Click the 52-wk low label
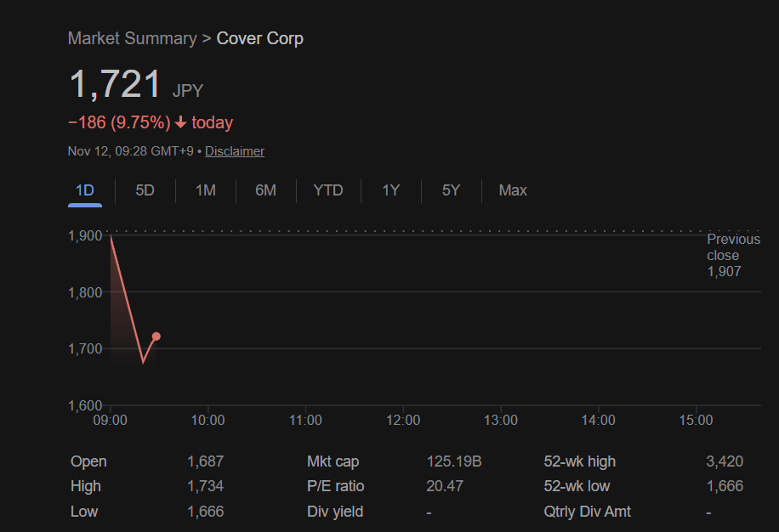The height and width of the screenshot is (532, 779). pos(577,486)
